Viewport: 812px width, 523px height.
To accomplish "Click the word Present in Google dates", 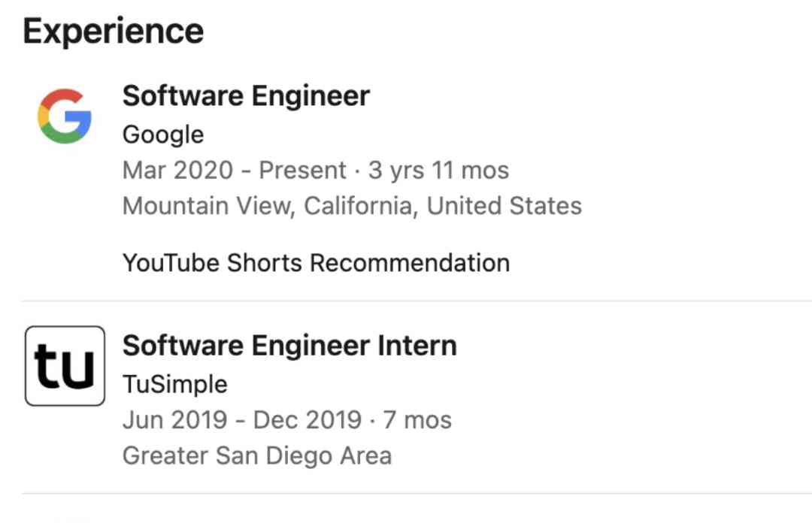I will (302, 171).
